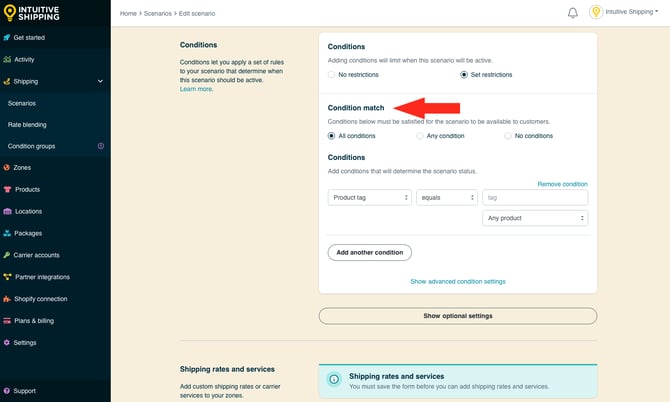
Task: Click the notification bell icon
Action: tap(573, 13)
